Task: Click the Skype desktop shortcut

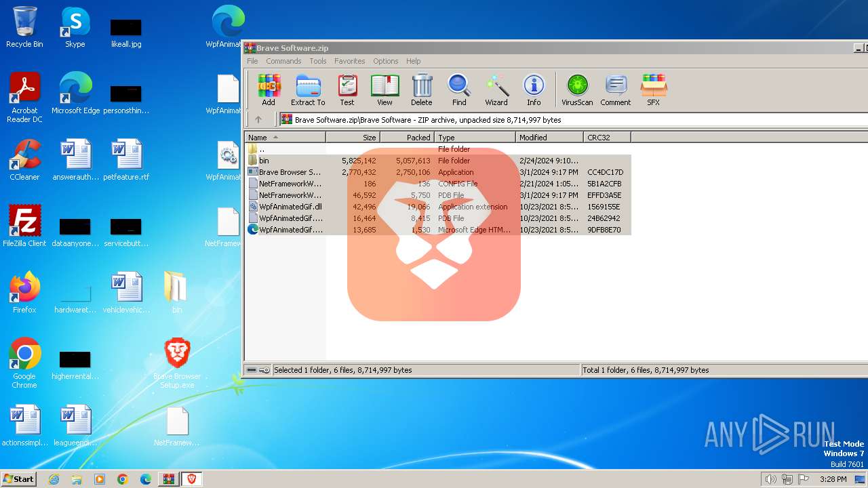Action: tap(75, 27)
